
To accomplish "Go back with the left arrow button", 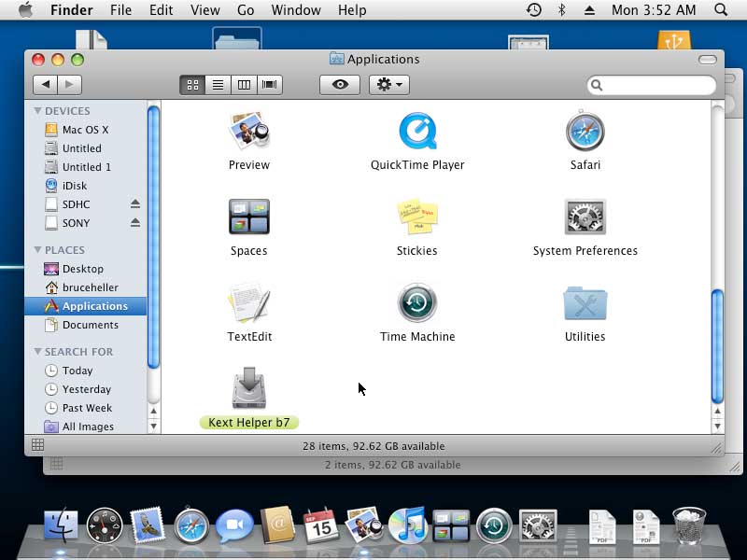I will pyautogui.click(x=45, y=85).
